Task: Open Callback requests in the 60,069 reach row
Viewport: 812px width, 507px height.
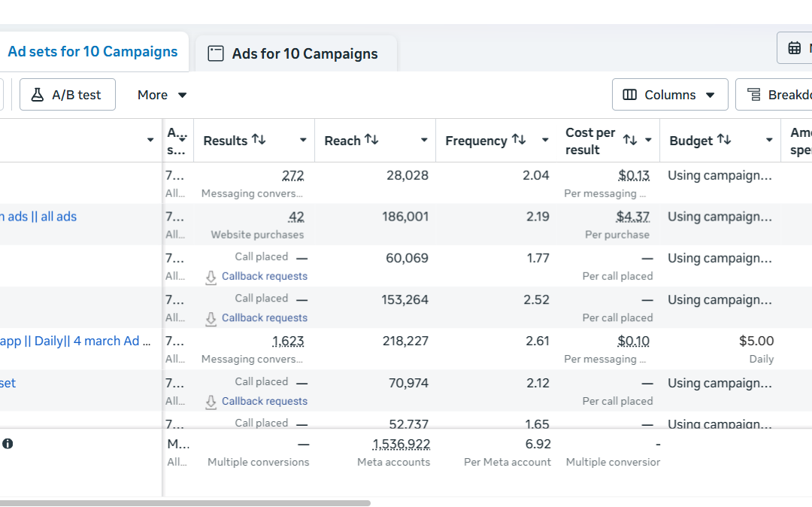Action: click(x=264, y=276)
